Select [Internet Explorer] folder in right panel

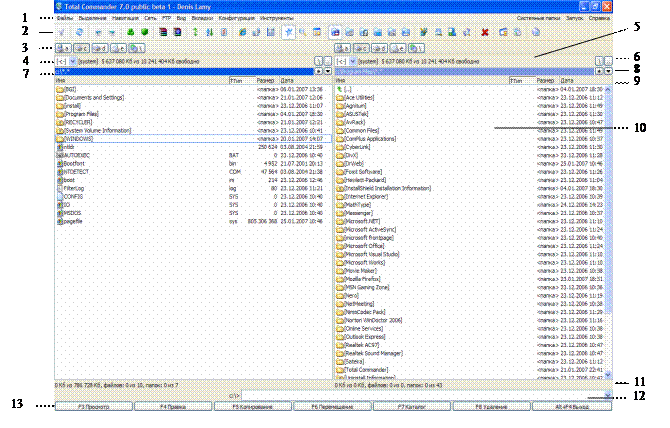tap(470, 196)
